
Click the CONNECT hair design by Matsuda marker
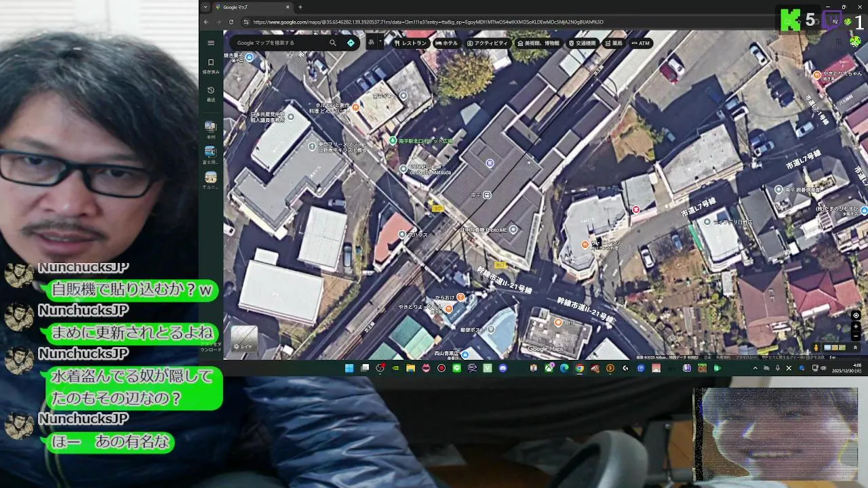pyautogui.click(x=403, y=169)
